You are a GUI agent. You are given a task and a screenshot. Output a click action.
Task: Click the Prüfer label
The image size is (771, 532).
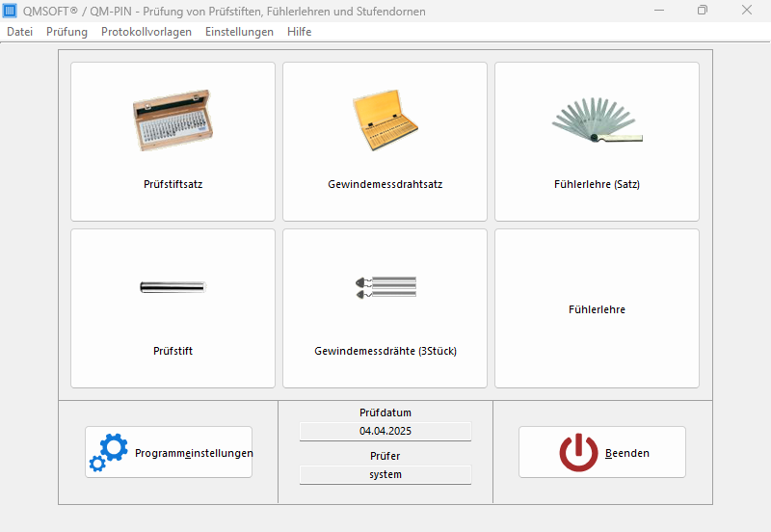(x=385, y=456)
